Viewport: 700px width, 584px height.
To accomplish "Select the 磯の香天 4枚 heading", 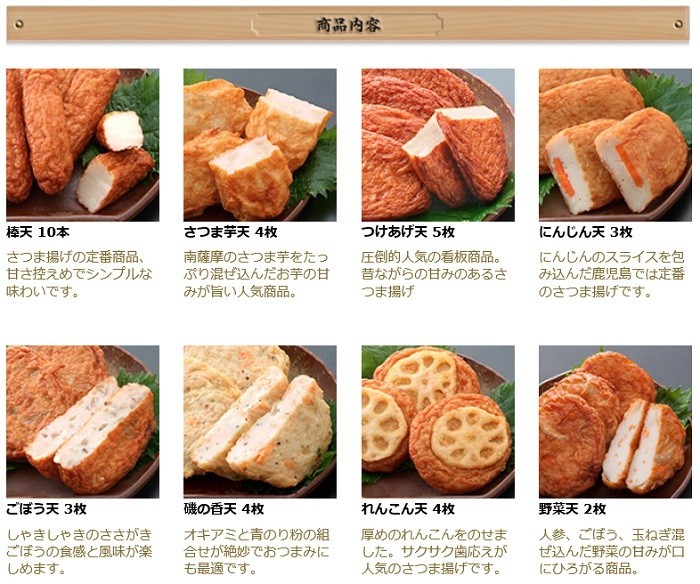I will coord(224,509).
